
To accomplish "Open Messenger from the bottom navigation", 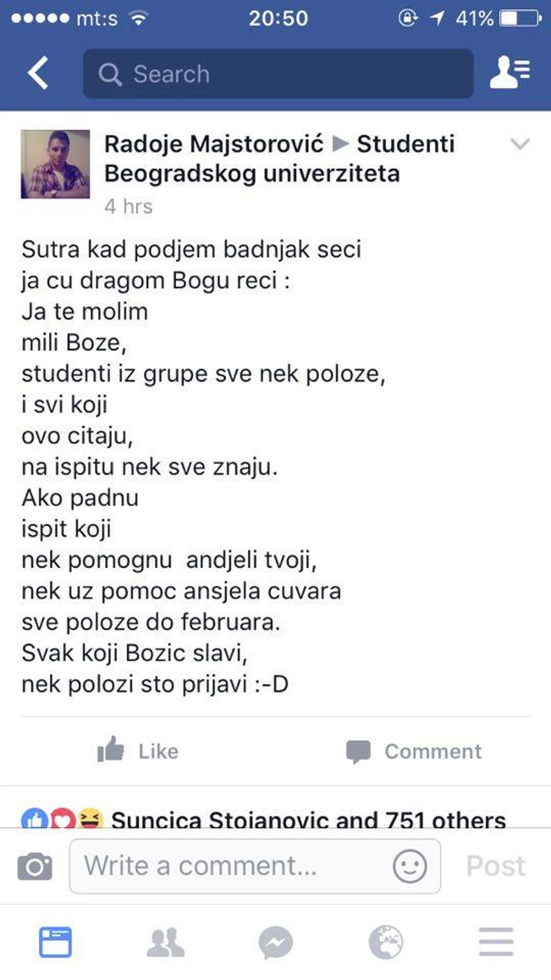I will point(275,941).
